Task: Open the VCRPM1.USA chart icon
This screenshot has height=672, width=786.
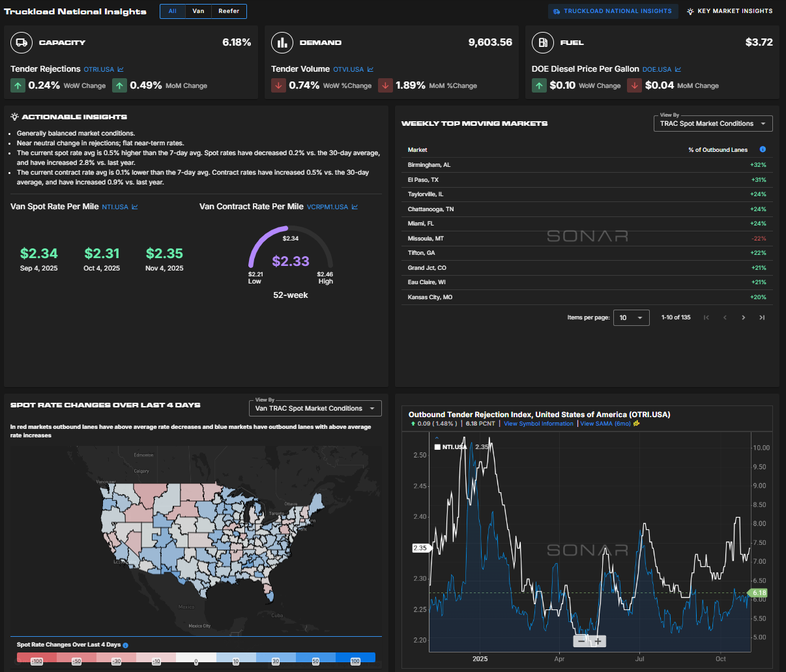Action: point(355,207)
